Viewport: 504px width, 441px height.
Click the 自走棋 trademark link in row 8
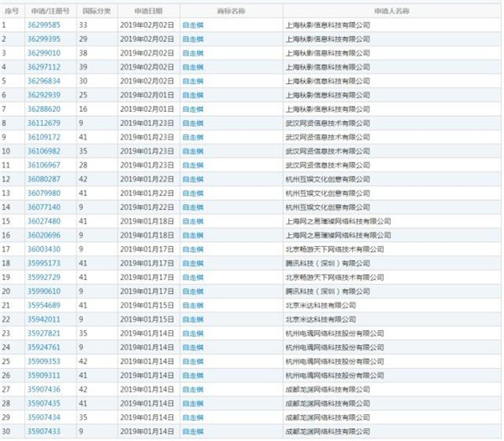tap(193, 123)
